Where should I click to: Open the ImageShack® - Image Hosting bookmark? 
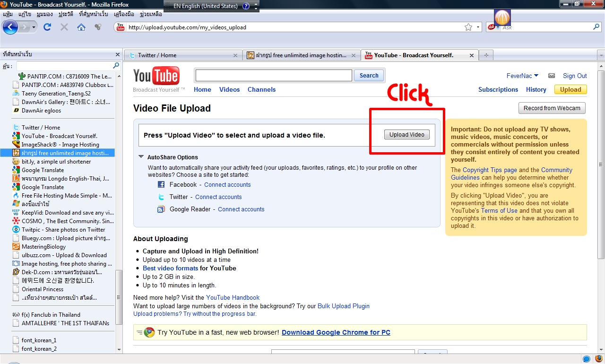[x=60, y=145]
